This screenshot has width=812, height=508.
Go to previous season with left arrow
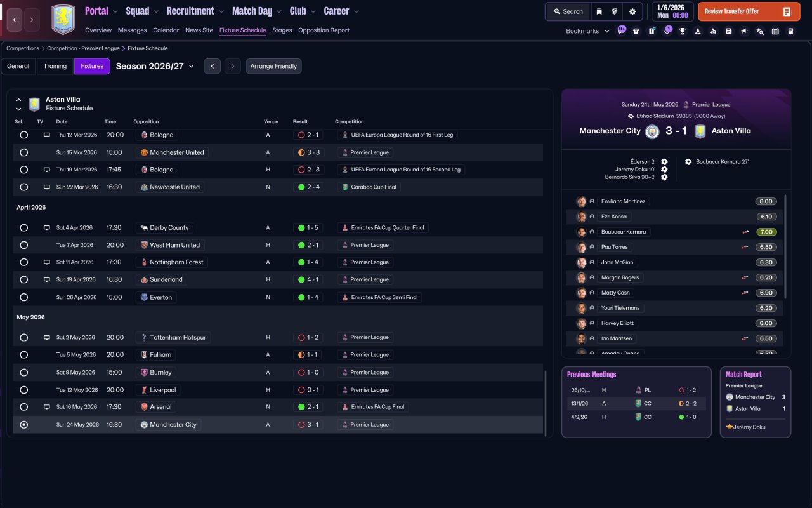pos(212,66)
